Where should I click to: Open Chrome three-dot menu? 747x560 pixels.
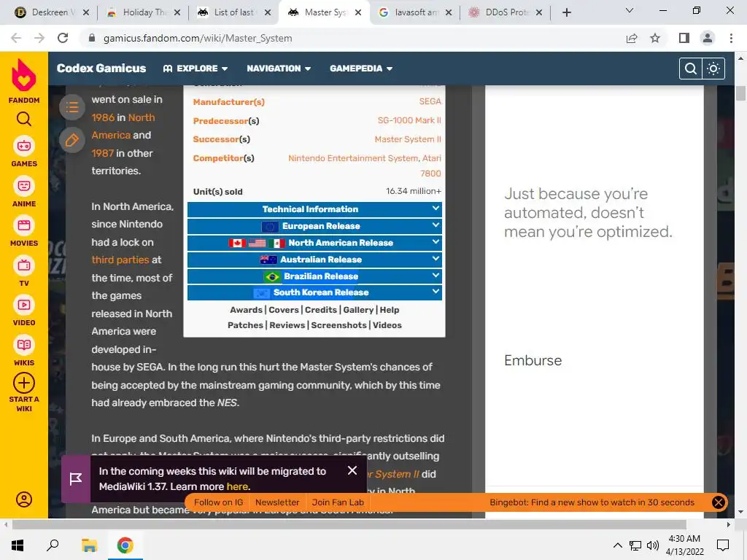731,38
